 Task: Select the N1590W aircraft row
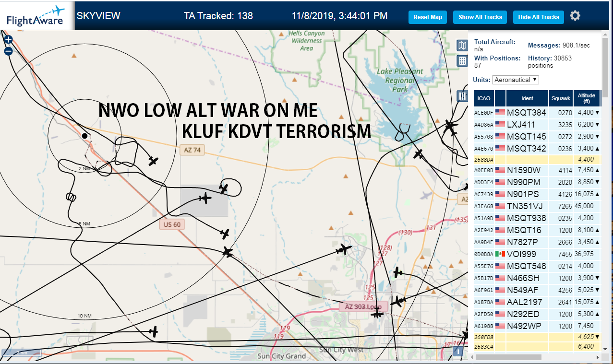tap(537, 170)
